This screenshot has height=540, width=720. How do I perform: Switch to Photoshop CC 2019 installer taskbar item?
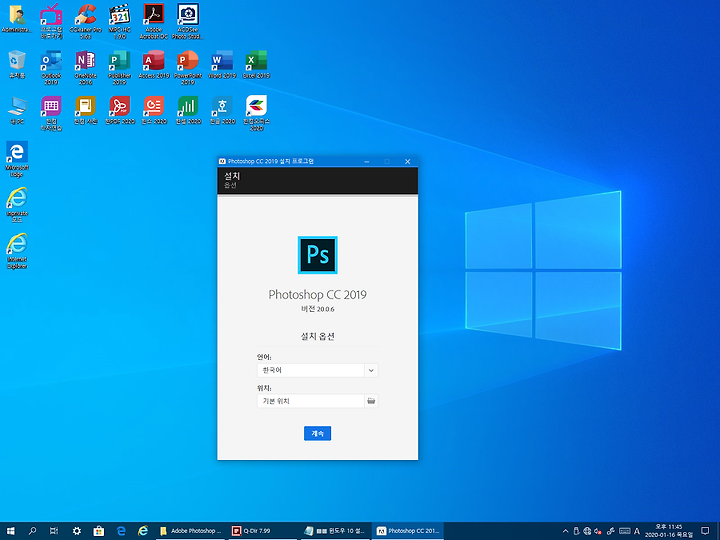pos(408,531)
